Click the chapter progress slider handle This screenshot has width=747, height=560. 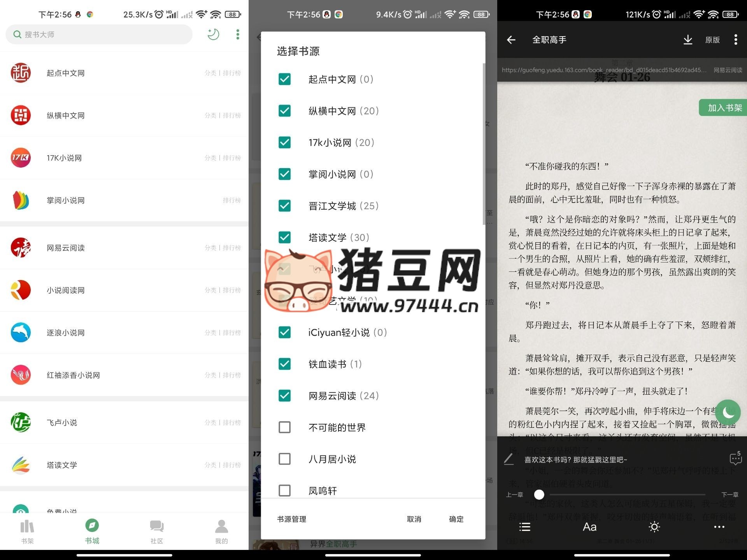point(539,495)
